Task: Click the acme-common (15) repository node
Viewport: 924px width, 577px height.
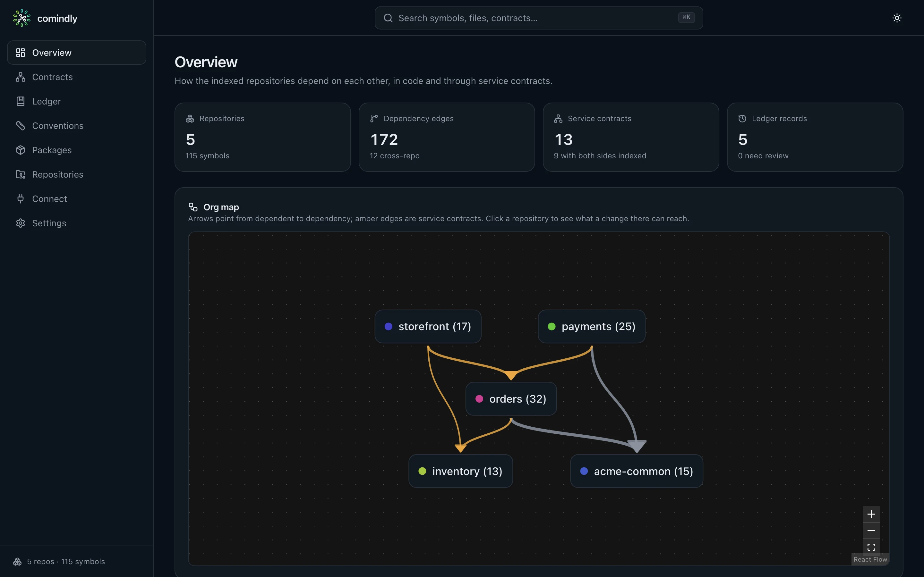Action: pos(637,471)
